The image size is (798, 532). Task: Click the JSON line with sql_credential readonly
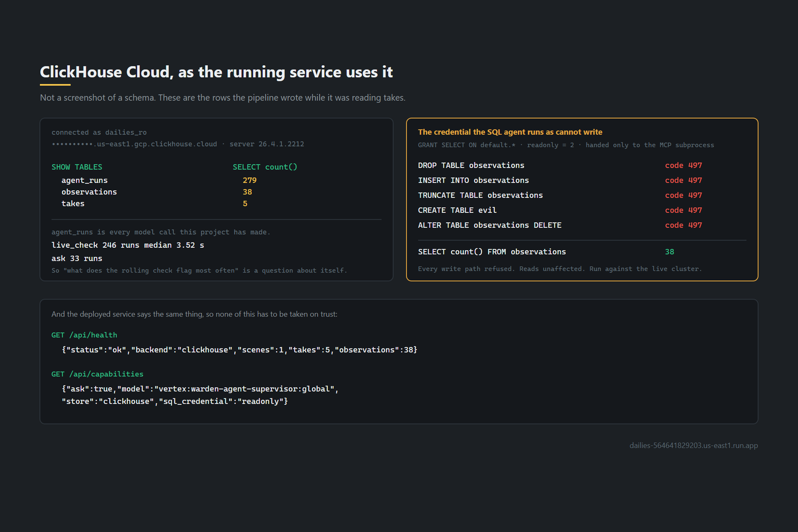click(175, 401)
